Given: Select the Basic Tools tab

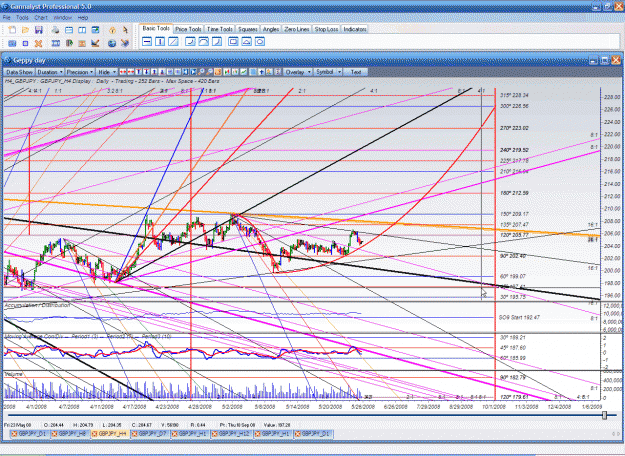Looking at the screenshot, I should 156,29.
